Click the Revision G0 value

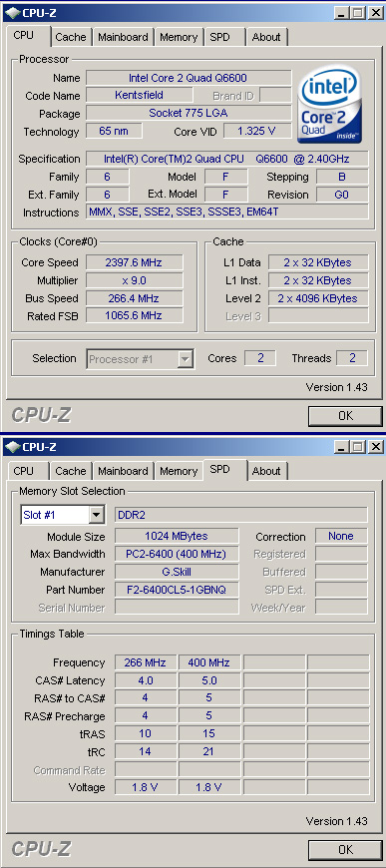342,195
